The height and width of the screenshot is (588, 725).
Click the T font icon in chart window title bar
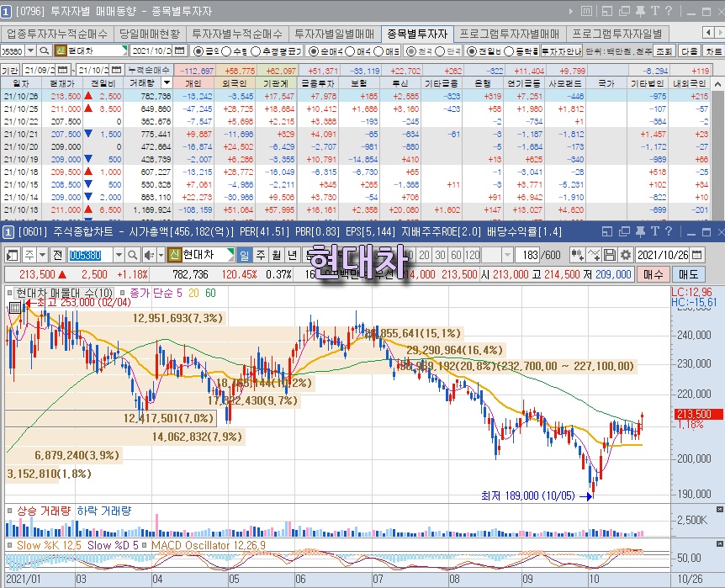(655, 231)
